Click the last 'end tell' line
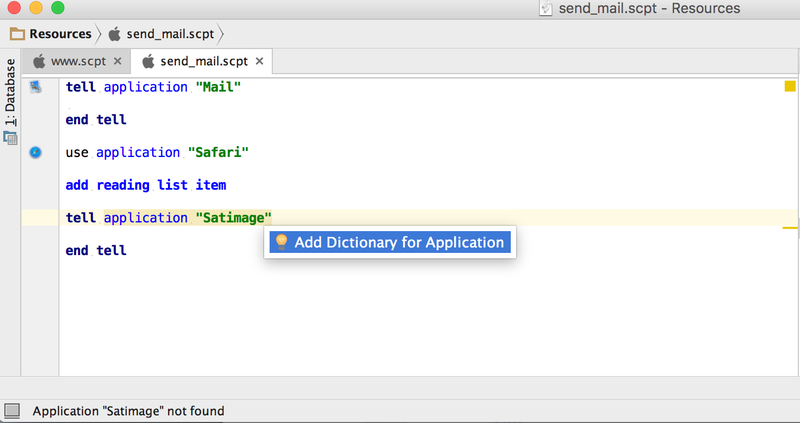800x423 pixels. click(96, 251)
